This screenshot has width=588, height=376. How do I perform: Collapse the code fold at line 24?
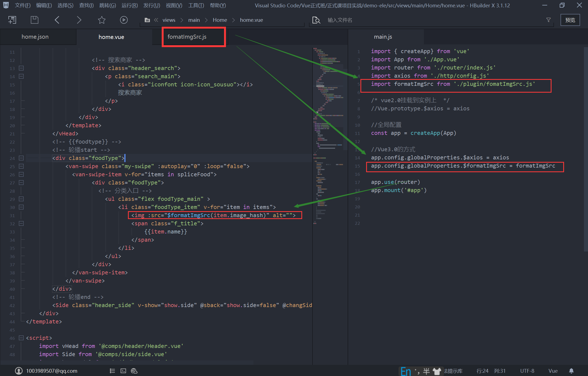[x=21, y=158]
